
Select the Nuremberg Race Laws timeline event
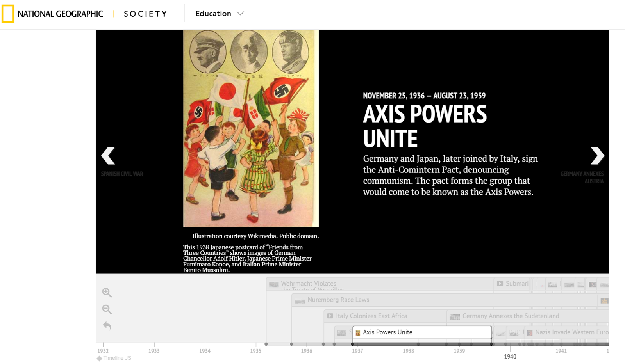click(445, 300)
